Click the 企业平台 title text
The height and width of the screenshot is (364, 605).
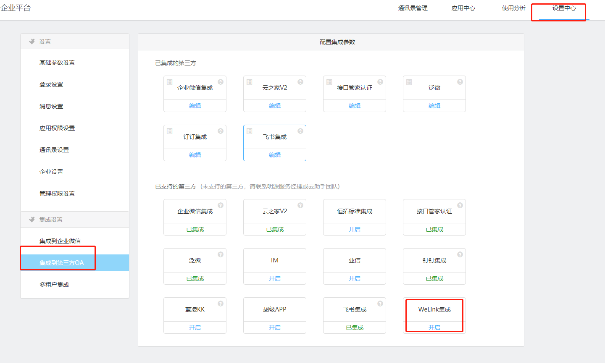(16, 8)
